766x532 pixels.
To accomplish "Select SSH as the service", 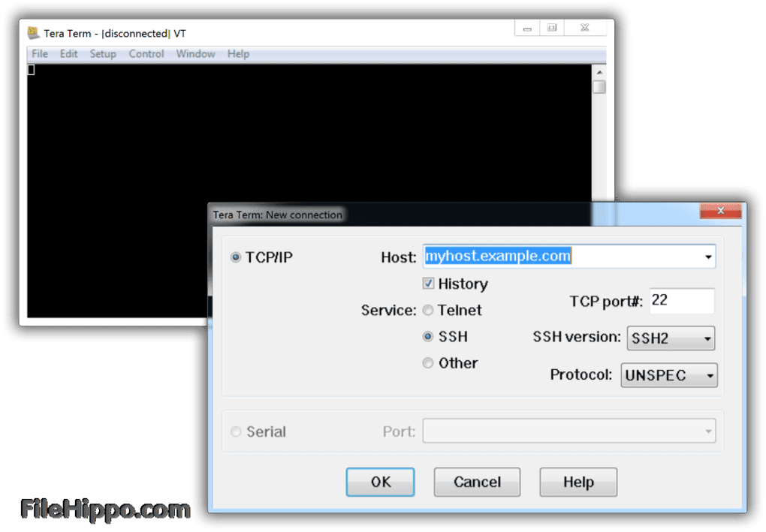I will (428, 337).
